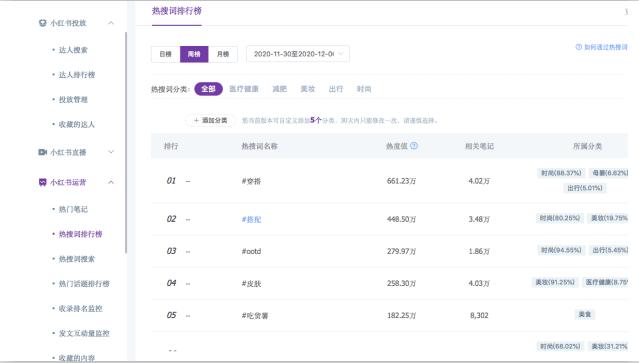
Task: Filter by 医疗健康 category
Action: [x=244, y=89]
